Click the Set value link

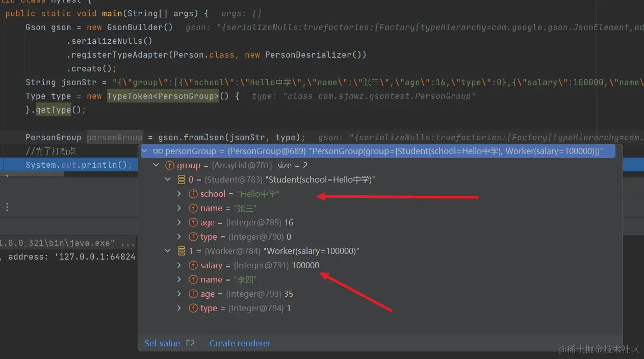tap(162, 343)
